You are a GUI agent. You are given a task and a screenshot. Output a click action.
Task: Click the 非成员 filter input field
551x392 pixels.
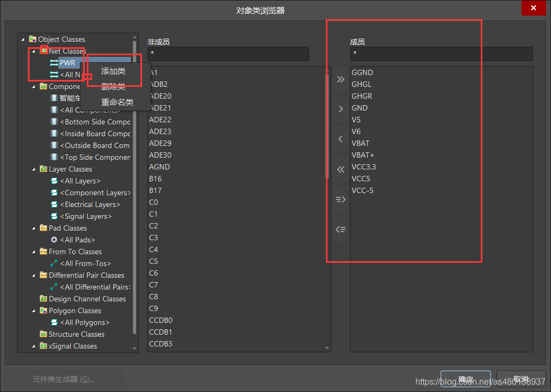tap(228, 54)
